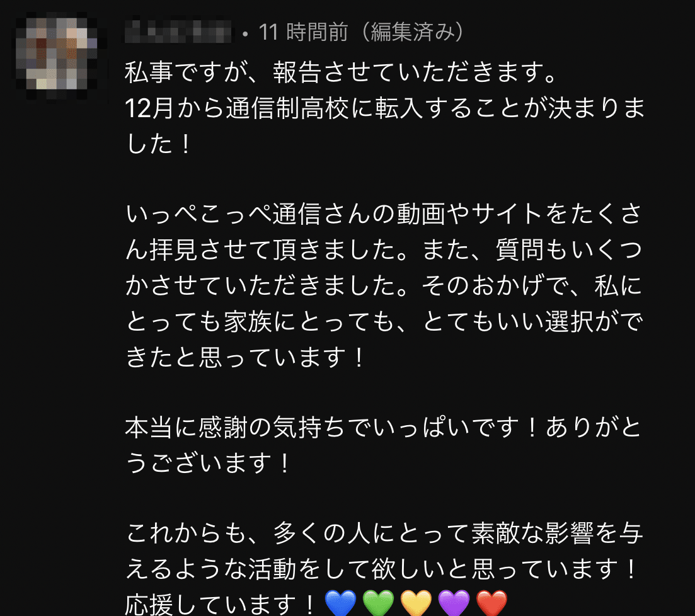The width and height of the screenshot is (695, 616).
Task: Click the blurred commenter username
Action: [x=178, y=32]
